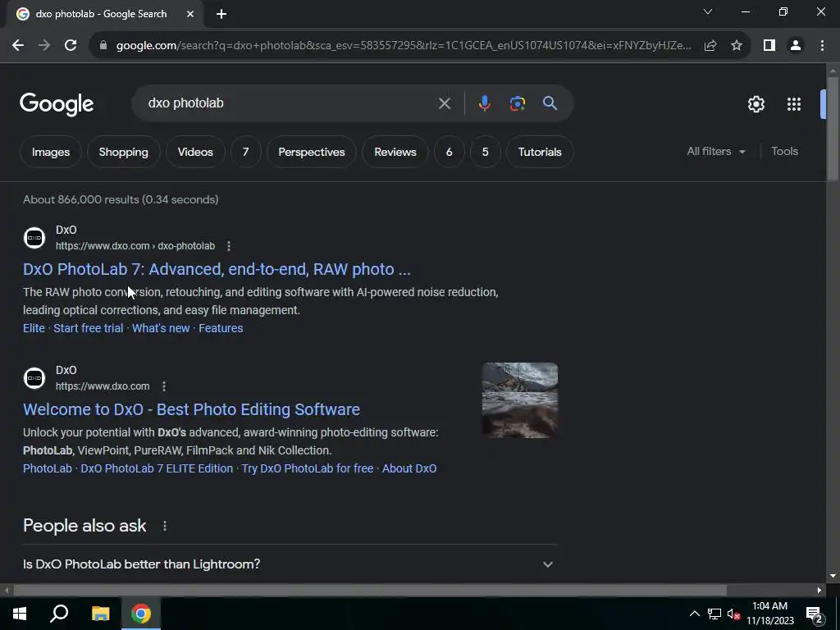
Task: Select the Shopping filter chip
Action: [x=123, y=152]
